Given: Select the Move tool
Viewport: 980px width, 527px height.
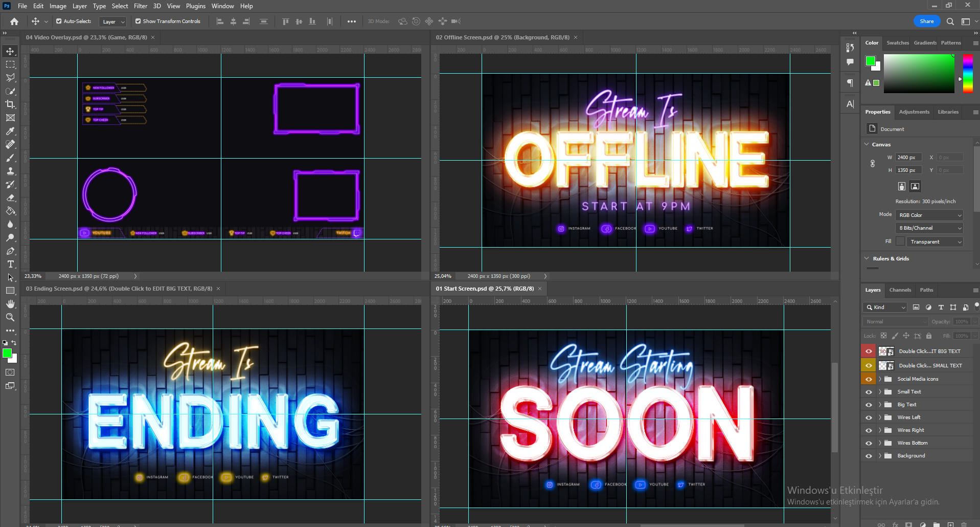Looking at the screenshot, I should [x=10, y=51].
